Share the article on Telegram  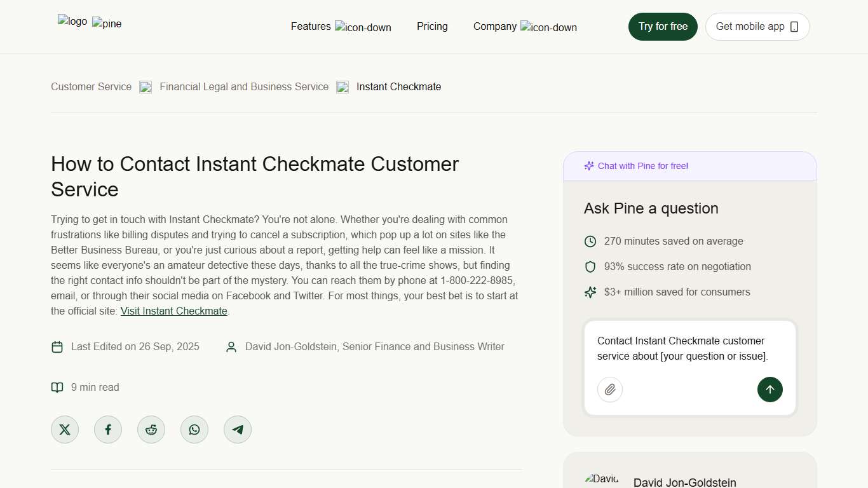(238, 429)
